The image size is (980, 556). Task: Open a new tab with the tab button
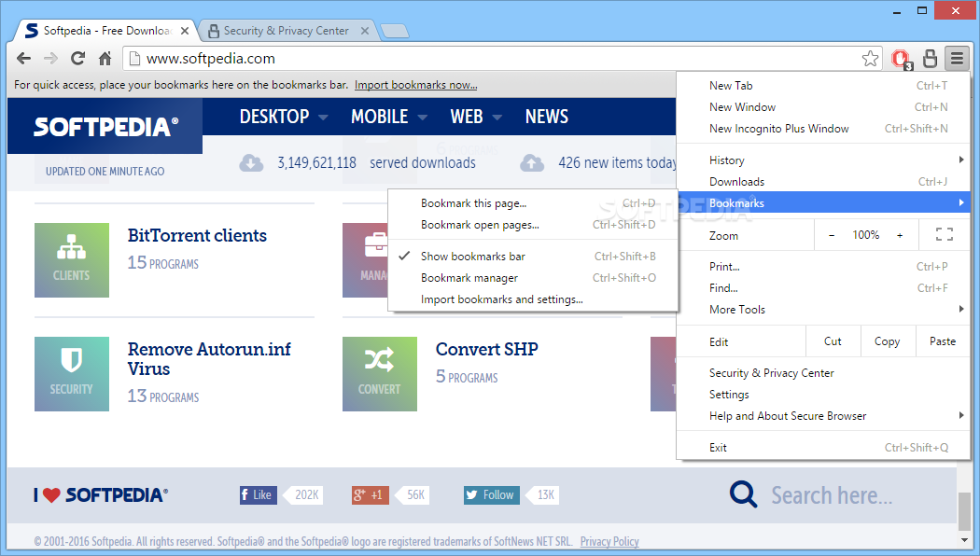pos(395,31)
